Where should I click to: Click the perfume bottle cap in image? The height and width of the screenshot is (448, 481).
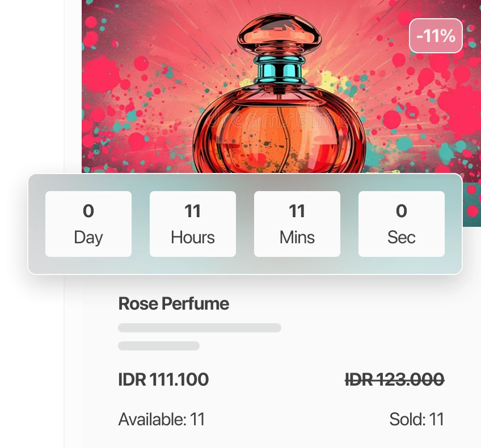tap(279, 35)
